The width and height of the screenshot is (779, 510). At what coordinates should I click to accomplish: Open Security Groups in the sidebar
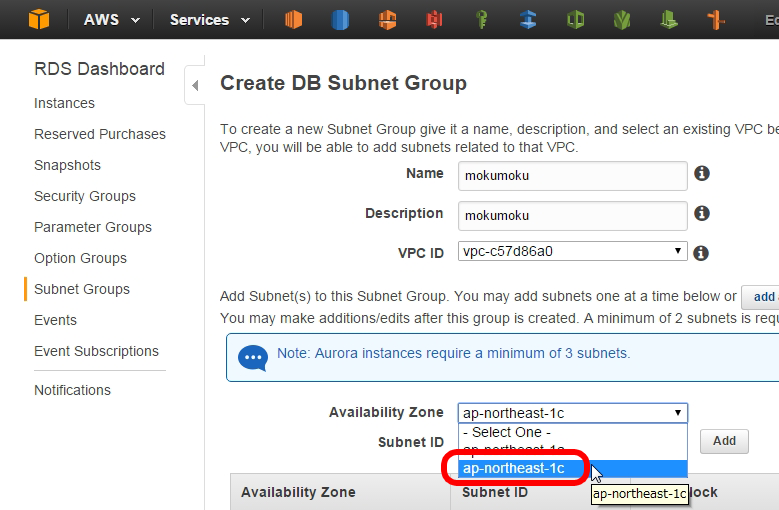tap(84, 196)
